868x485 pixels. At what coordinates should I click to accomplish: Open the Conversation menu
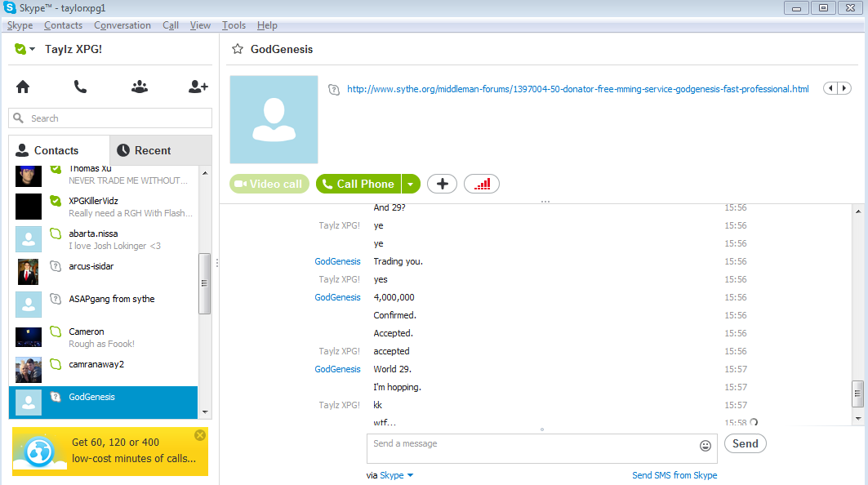[122, 25]
